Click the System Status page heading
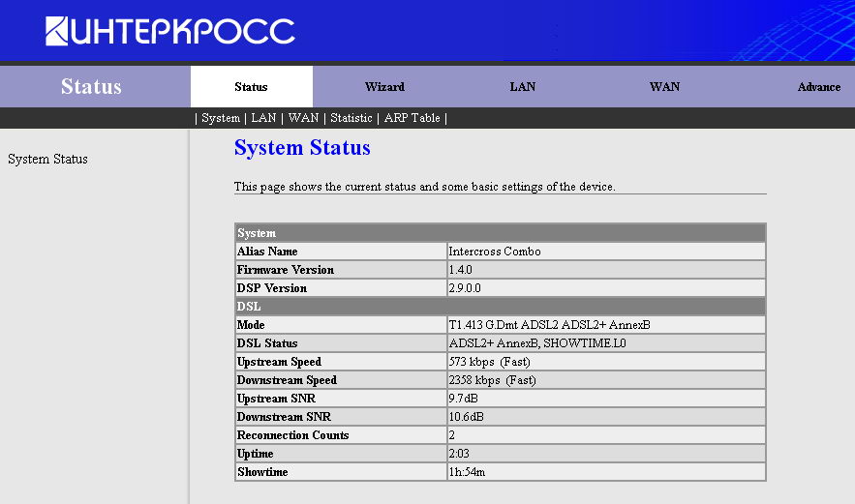855x504 pixels. (302, 148)
